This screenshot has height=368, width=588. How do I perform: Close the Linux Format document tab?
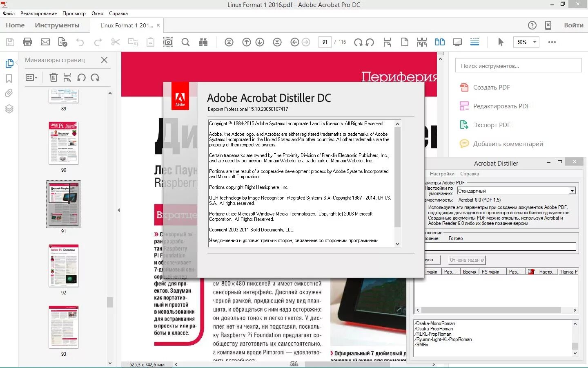coord(158,25)
